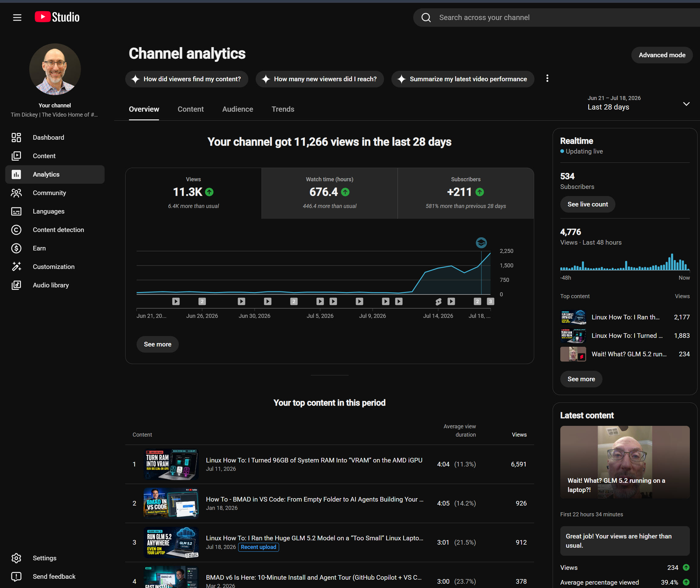700x588 pixels.
Task: Click the graduation cap chart insight icon
Action: click(x=481, y=243)
